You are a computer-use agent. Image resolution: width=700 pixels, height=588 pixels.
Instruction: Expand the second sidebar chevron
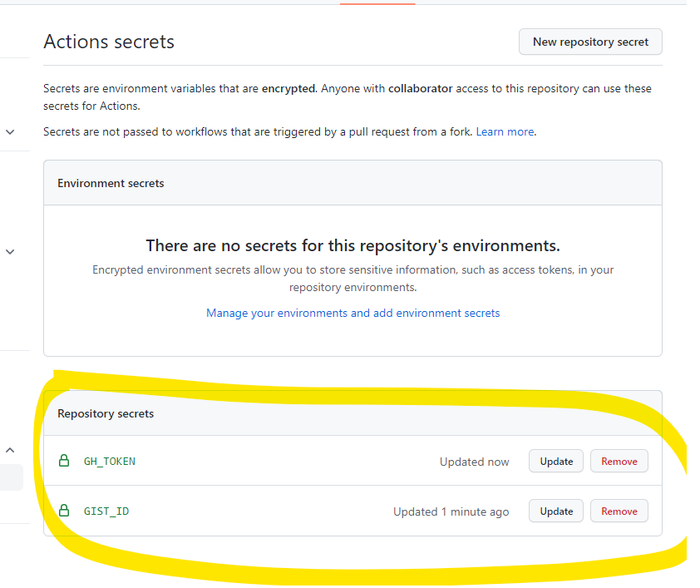[x=10, y=252]
